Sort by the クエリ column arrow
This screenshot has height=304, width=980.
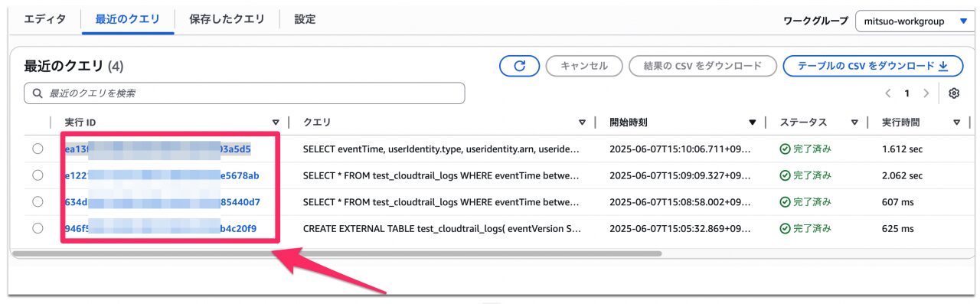(582, 123)
